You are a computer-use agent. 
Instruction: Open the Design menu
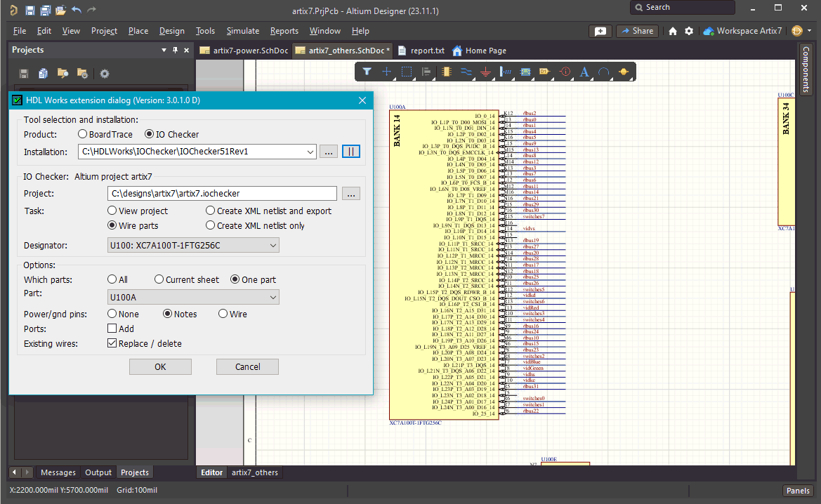tap(171, 31)
